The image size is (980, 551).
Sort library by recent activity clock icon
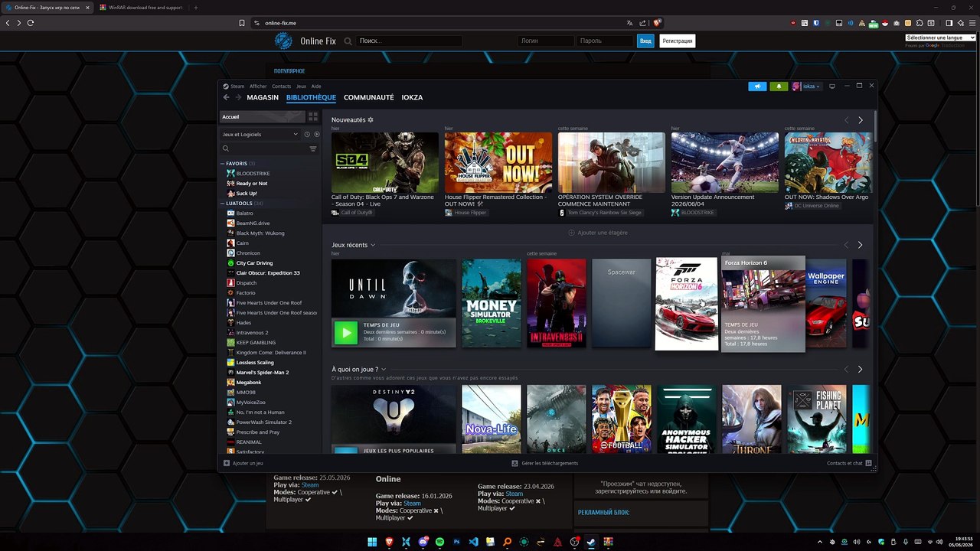307,134
